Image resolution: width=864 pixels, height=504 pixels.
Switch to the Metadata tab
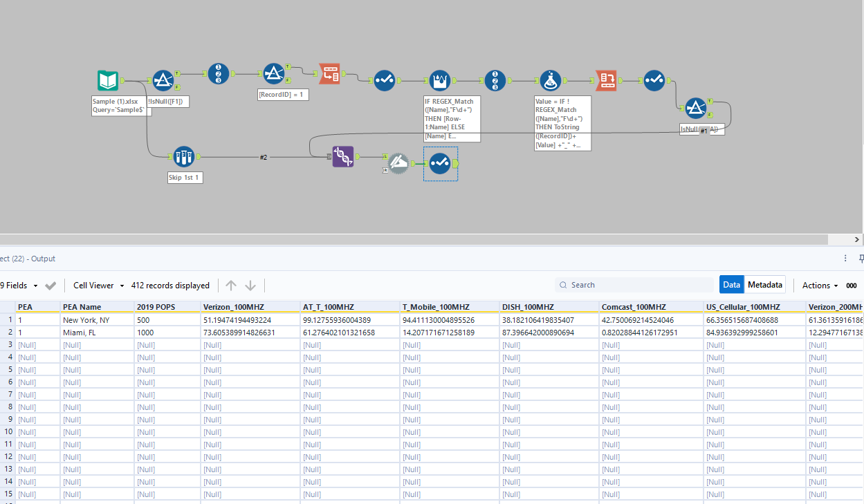(764, 284)
